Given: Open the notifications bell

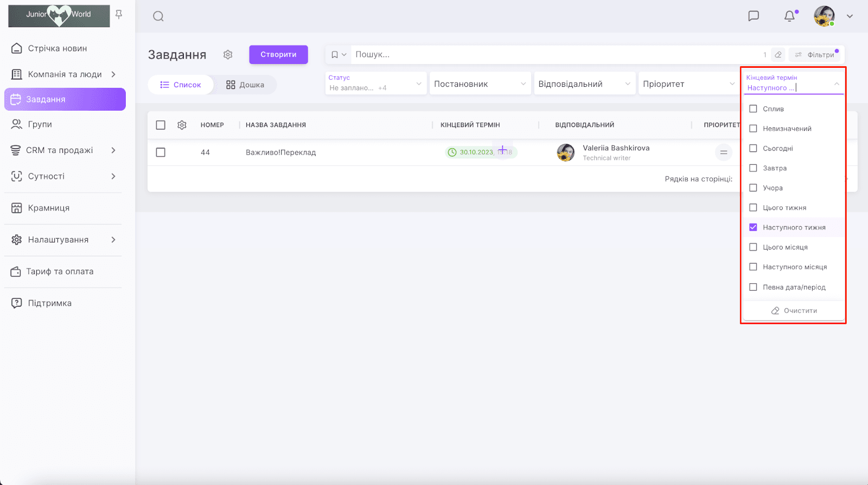Looking at the screenshot, I should [x=789, y=16].
